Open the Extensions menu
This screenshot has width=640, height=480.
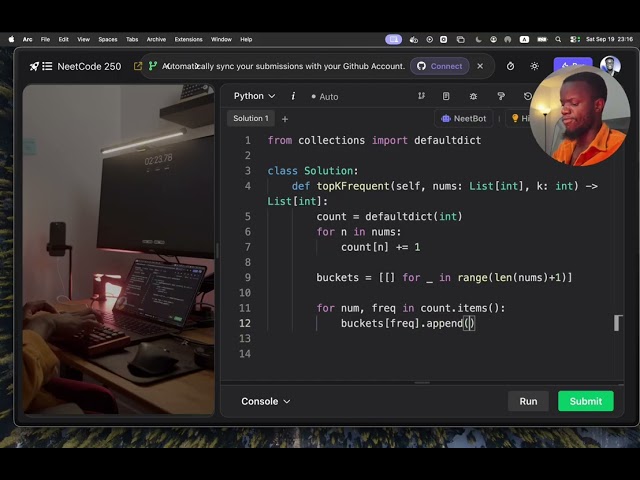tap(189, 40)
